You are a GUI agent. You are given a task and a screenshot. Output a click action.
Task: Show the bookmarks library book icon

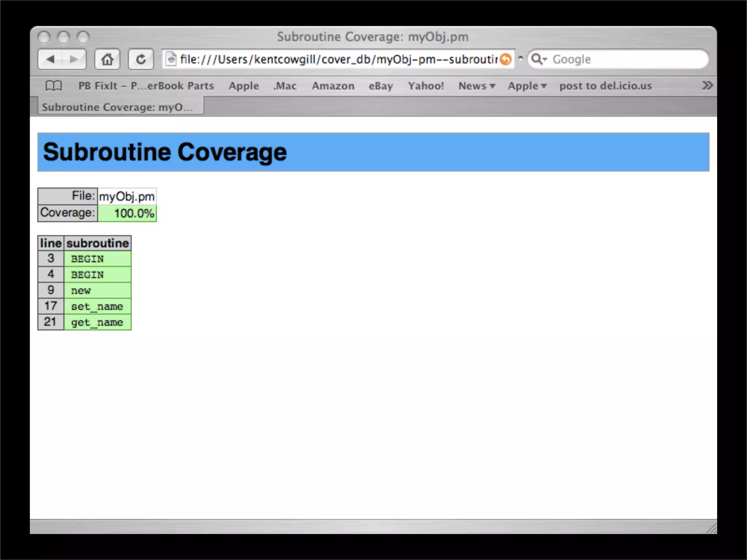tap(54, 86)
